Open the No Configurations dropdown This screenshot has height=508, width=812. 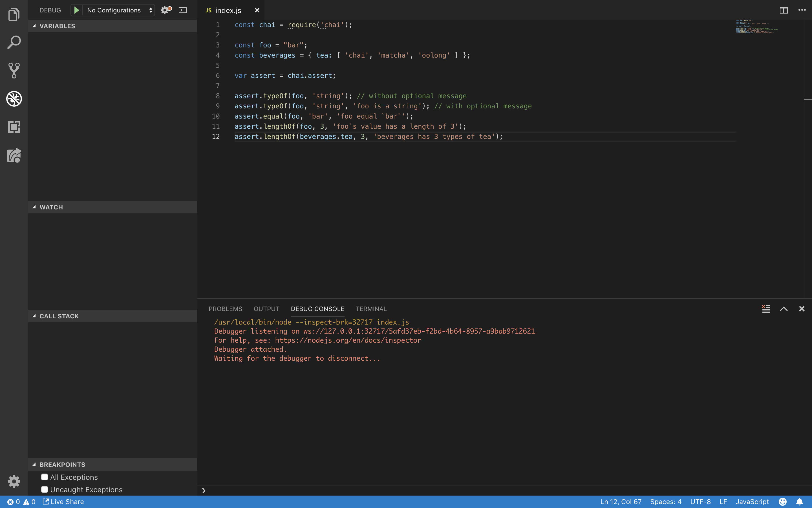pos(119,10)
